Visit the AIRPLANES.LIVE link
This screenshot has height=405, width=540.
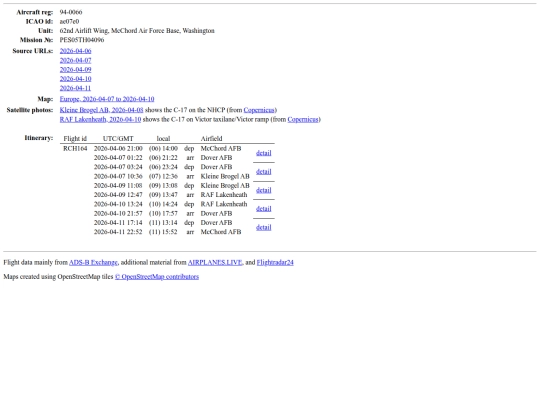[215, 262]
